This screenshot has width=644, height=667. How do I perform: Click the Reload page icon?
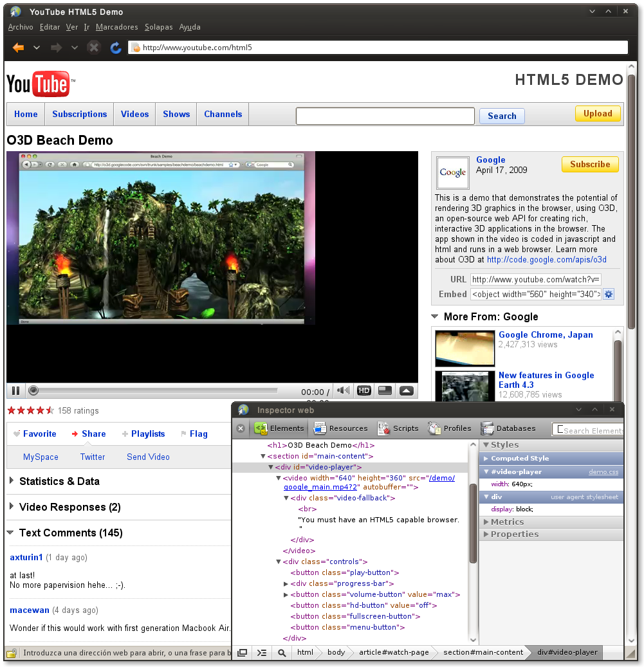116,48
